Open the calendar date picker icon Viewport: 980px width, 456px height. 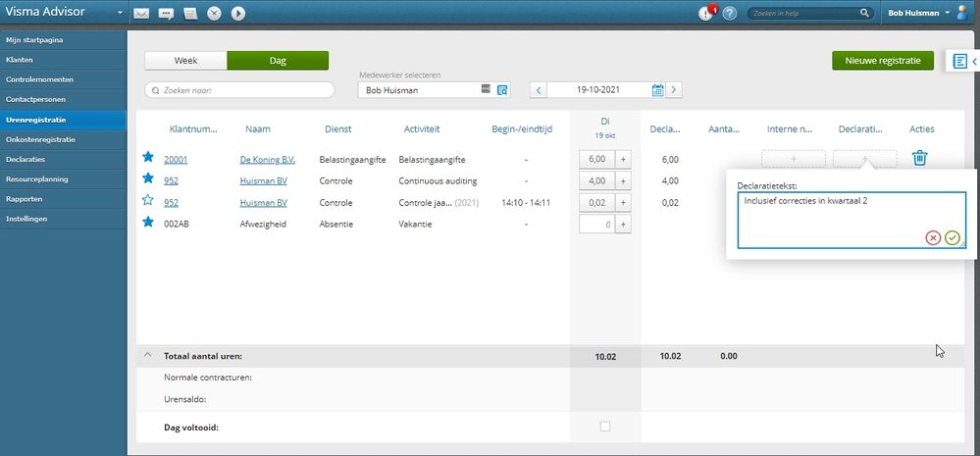(657, 90)
